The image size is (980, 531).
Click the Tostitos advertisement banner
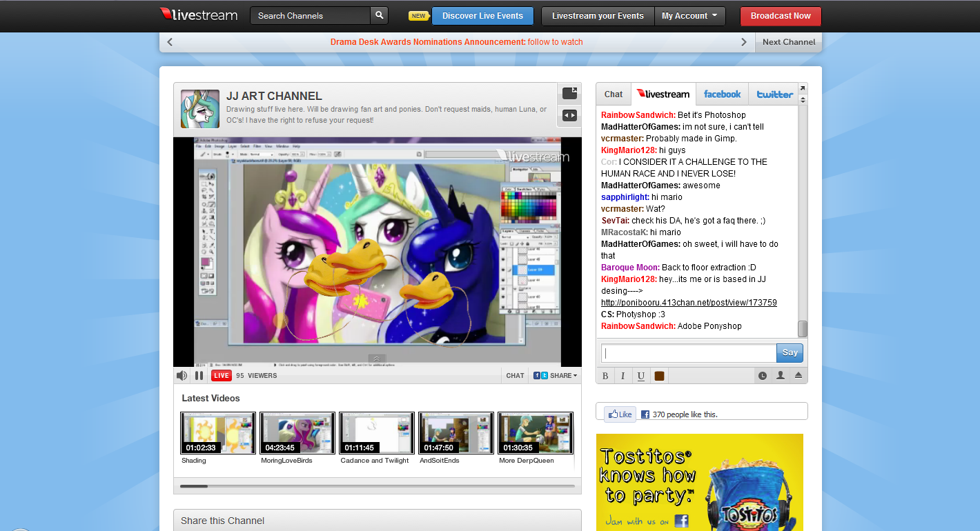(x=700, y=482)
